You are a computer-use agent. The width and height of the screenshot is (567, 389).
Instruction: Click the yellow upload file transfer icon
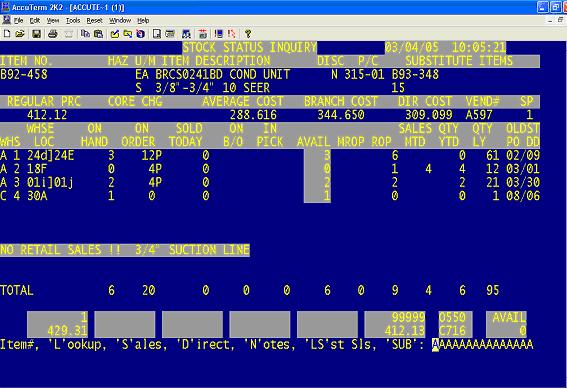coord(115,34)
